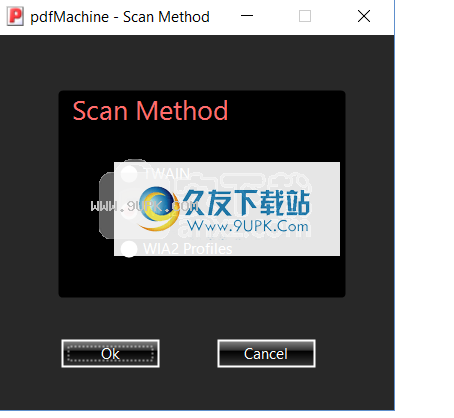Minimize the Scan Method window
The width and height of the screenshot is (454, 418).
[x=247, y=16]
